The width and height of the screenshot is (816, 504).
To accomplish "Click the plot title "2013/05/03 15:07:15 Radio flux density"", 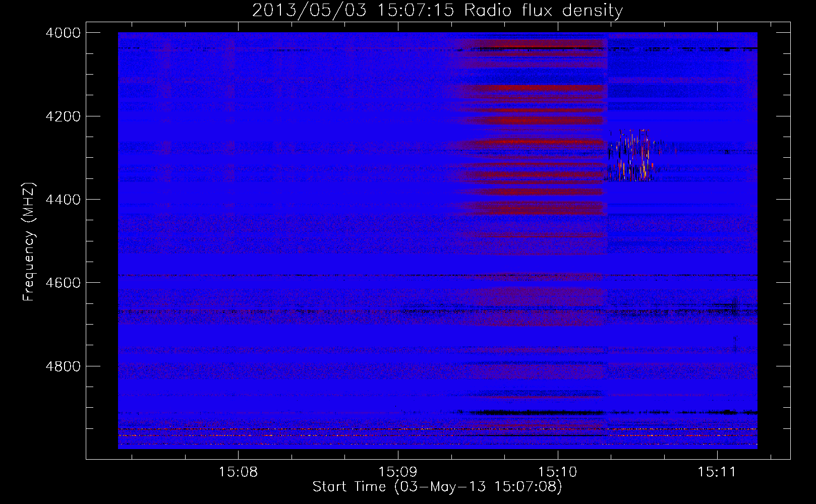I will click(x=437, y=10).
